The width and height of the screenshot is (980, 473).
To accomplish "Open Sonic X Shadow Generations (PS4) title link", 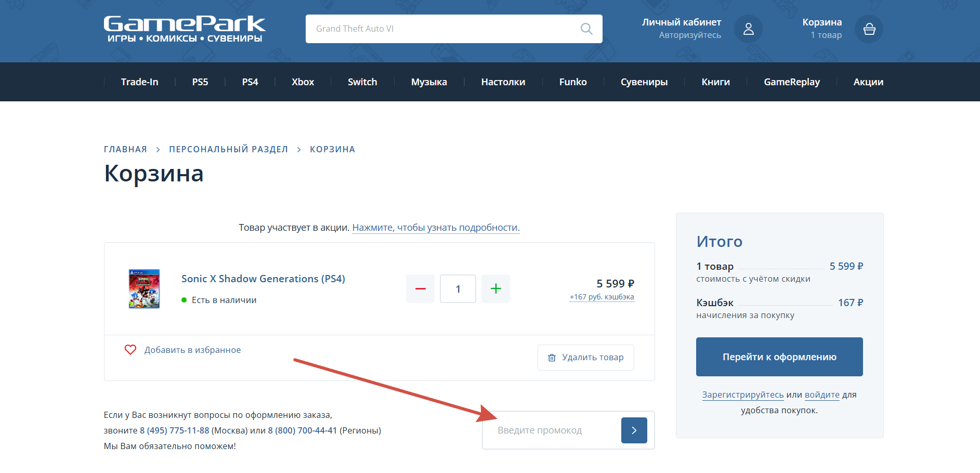I will [263, 279].
